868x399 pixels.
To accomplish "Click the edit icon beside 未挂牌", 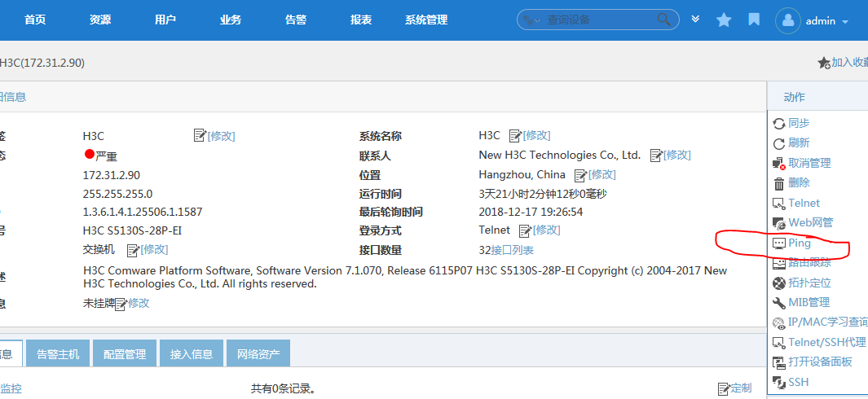I will click(x=121, y=304).
